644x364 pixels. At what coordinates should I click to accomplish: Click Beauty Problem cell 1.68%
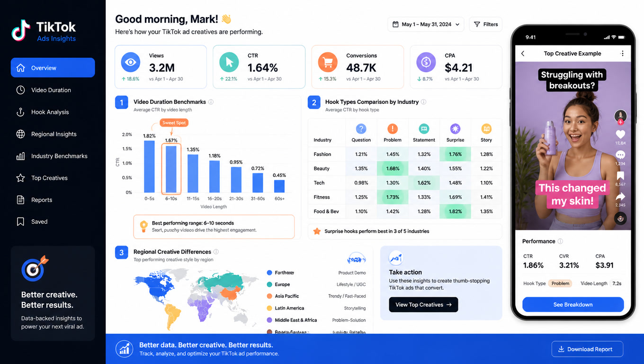(393, 169)
